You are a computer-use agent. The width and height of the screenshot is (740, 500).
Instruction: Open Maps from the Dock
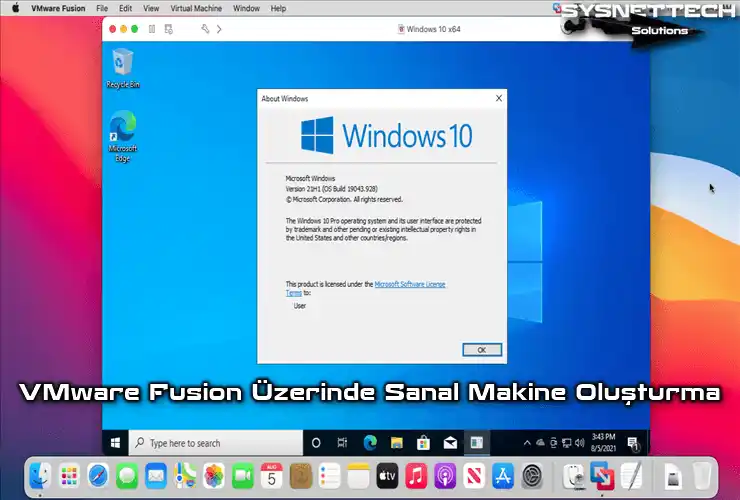pyautogui.click(x=185, y=476)
